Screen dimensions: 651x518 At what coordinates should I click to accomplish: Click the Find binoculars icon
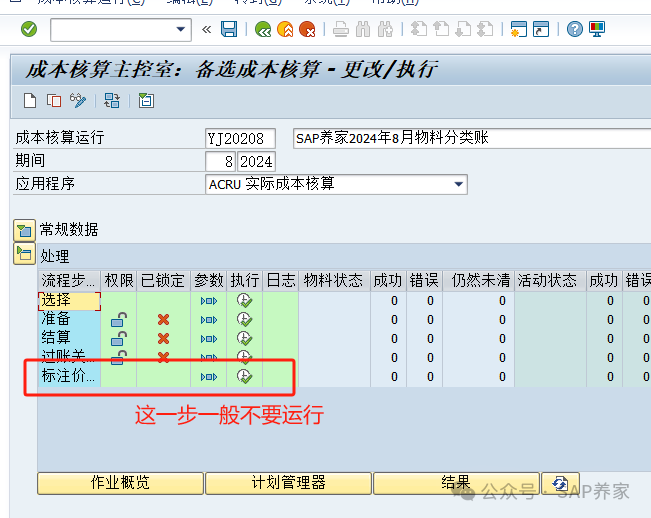coord(363,29)
